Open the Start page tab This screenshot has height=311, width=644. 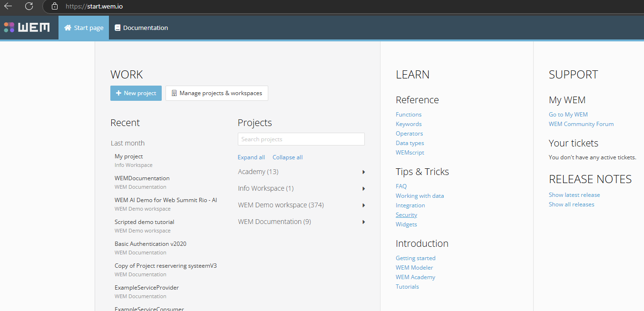[84, 28]
